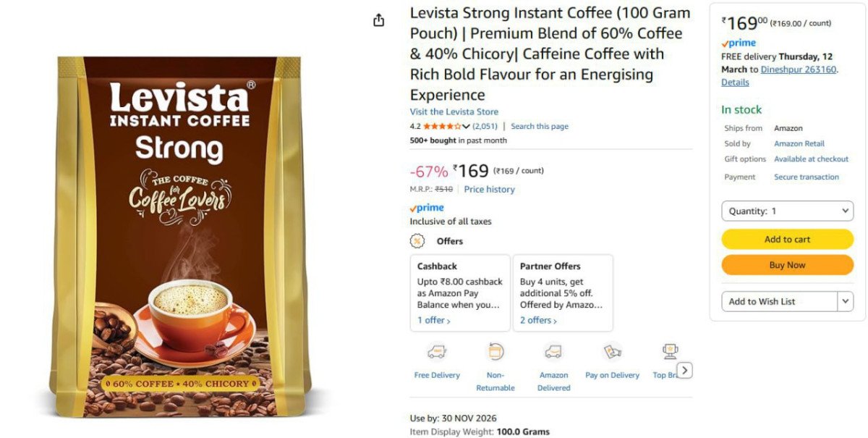Click the Free Delivery truck icon
This screenshot has width=868, height=438.
point(436,352)
